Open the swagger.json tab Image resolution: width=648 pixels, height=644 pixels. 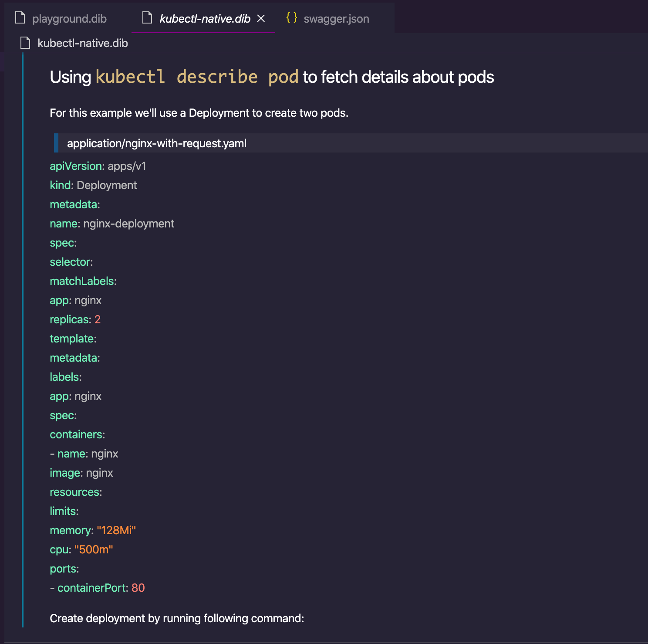(337, 18)
